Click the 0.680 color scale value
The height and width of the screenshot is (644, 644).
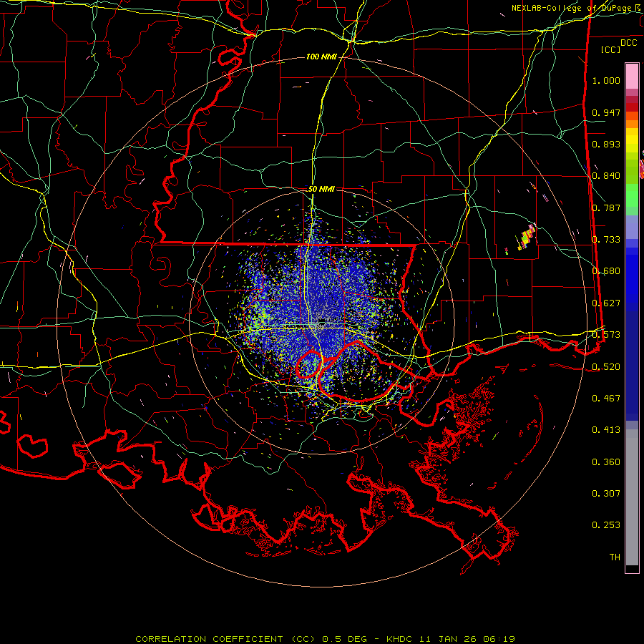[x=606, y=271]
